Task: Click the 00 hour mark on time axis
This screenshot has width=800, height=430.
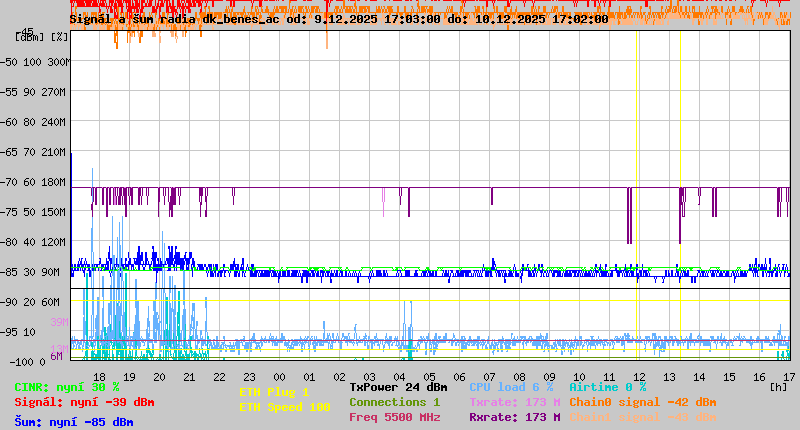Action: click(280, 376)
